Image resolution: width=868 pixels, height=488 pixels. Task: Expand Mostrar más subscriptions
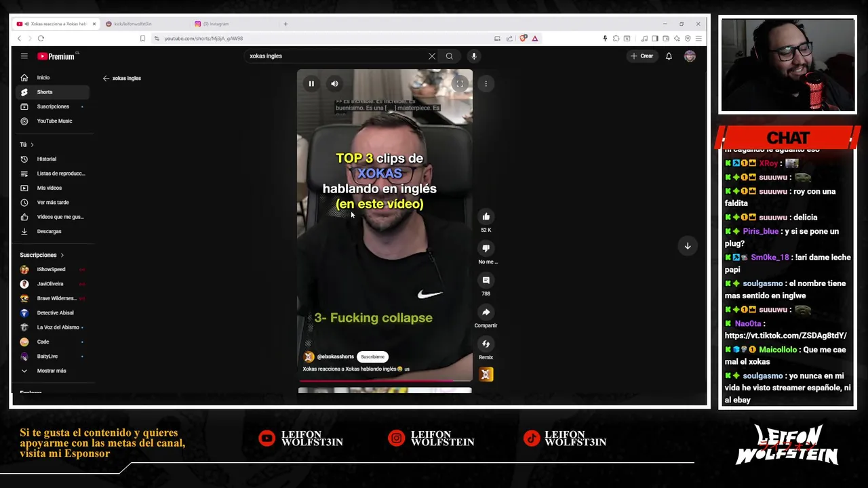52,371
